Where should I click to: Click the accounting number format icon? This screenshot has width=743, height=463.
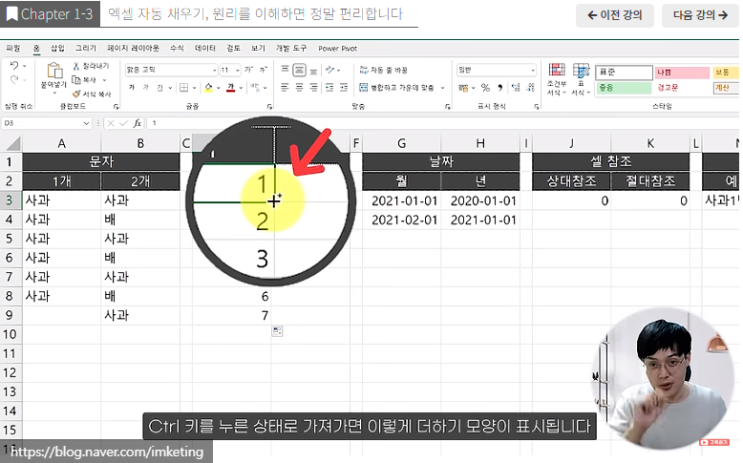463,88
